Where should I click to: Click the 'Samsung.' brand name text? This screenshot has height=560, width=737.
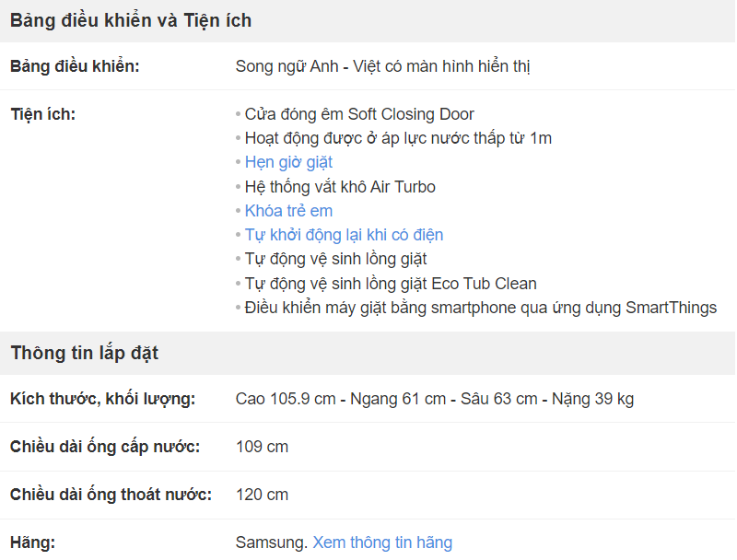pos(272,542)
